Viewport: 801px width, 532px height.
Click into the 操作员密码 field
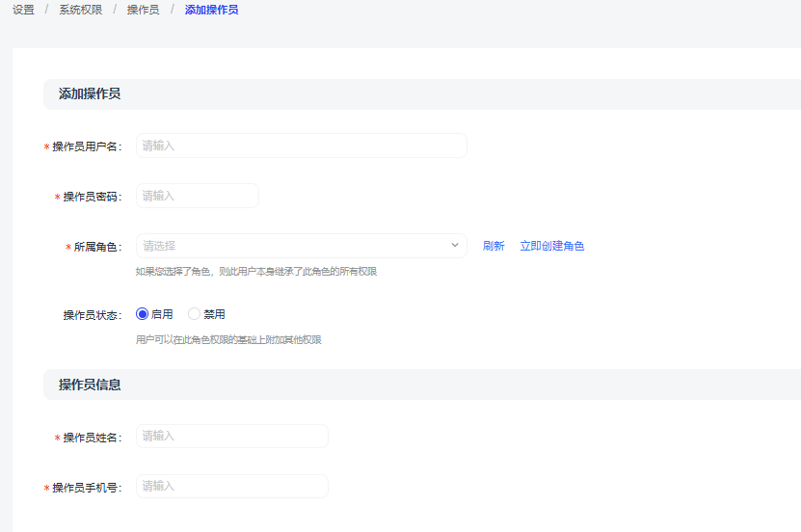click(x=198, y=196)
